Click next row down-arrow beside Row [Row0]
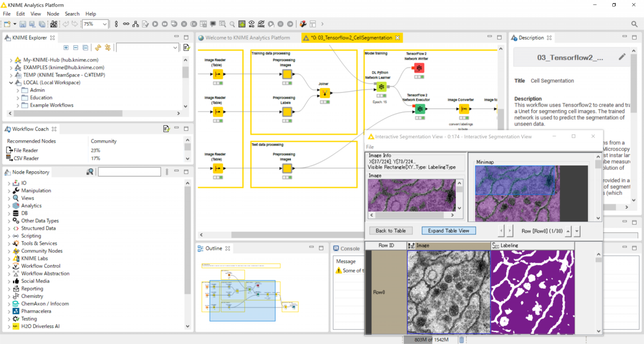 577,231
